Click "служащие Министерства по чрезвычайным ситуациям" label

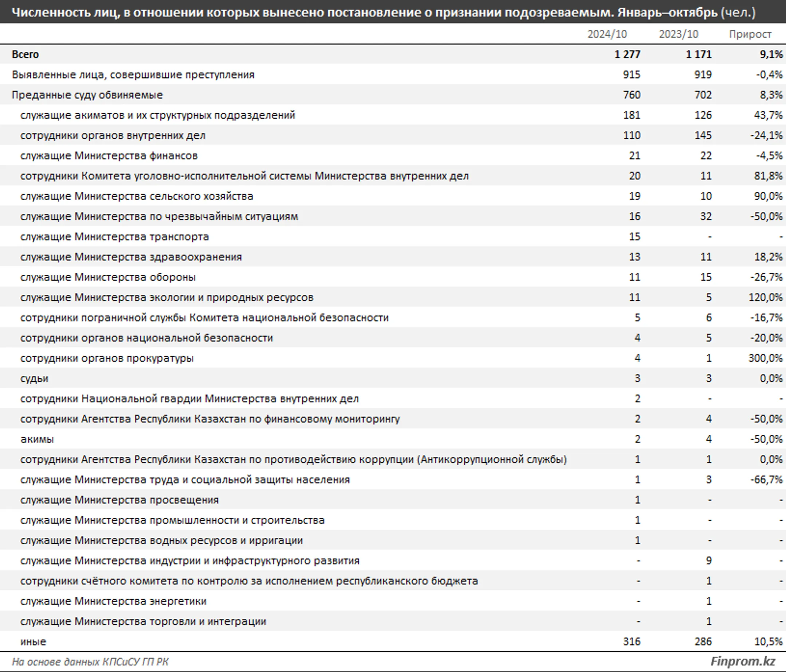[159, 216]
